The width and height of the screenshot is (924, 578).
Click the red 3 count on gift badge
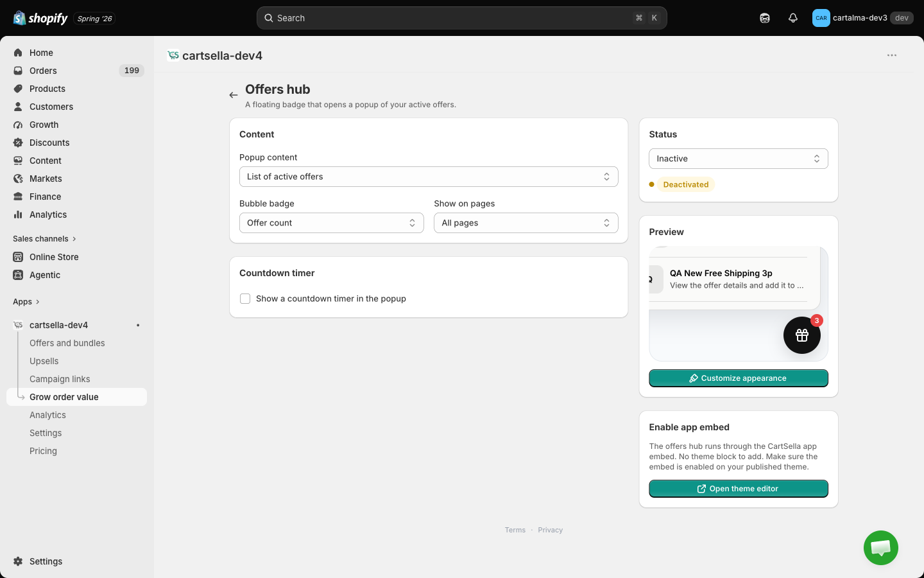coord(817,320)
